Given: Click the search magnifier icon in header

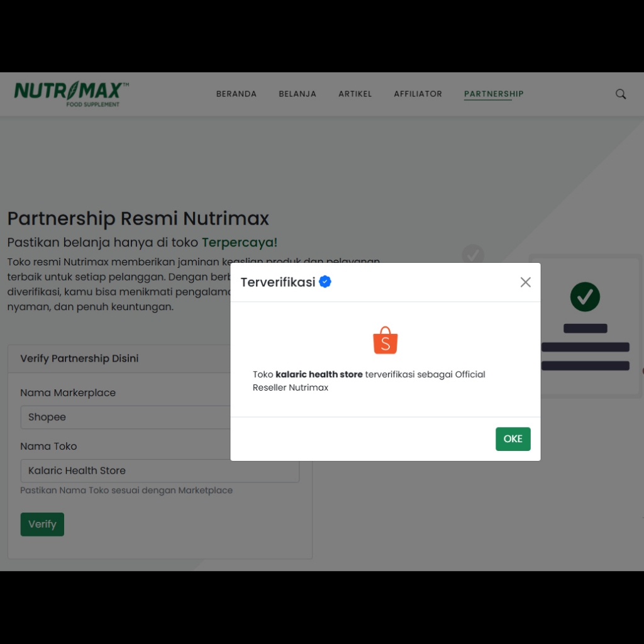Looking at the screenshot, I should point(621,94).
